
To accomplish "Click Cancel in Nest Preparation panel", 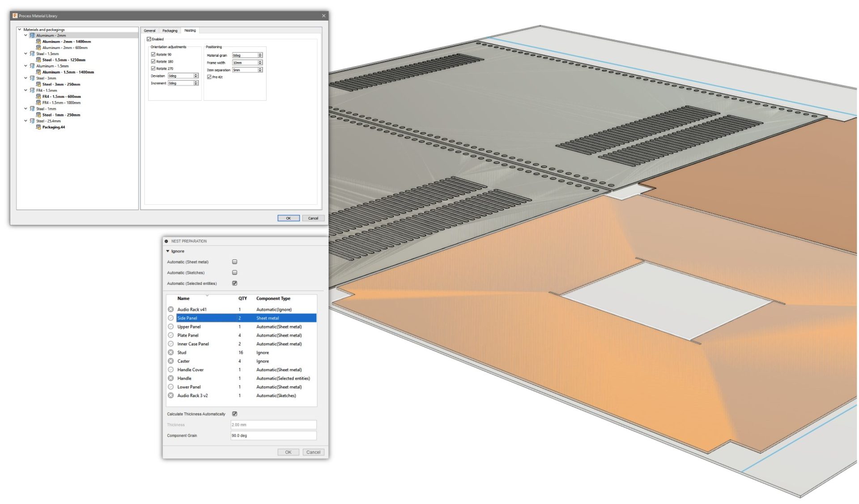I will tap(313, 452).
